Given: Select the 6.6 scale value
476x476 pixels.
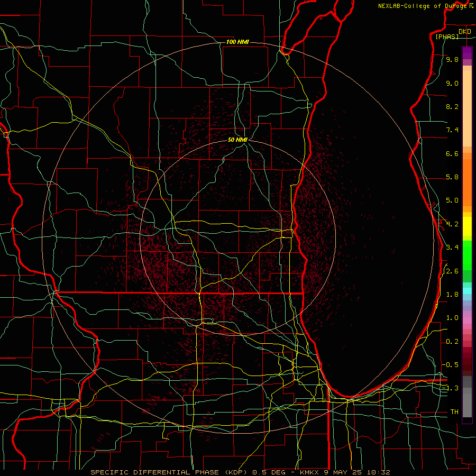Looking at the screenshot, I should [x=452, y=153].
